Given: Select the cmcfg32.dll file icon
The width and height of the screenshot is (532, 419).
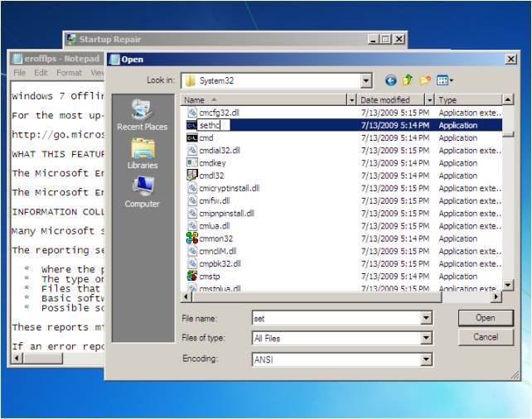Looking at the screenshot, I should [192, 113].
